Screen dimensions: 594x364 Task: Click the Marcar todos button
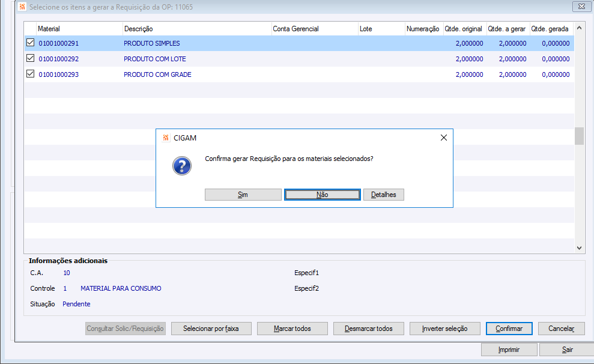point(292,329)
